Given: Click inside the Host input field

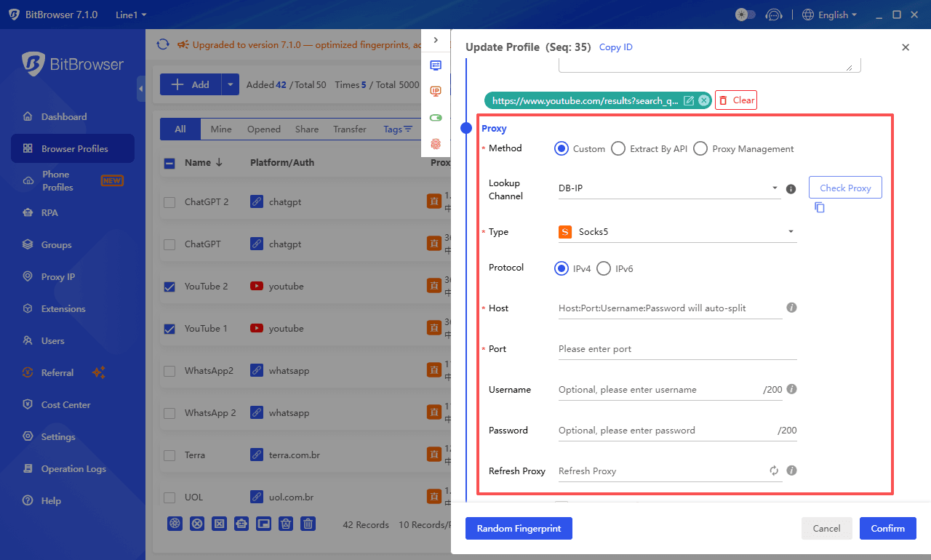Looking at the screenshot, I should 655,308.
